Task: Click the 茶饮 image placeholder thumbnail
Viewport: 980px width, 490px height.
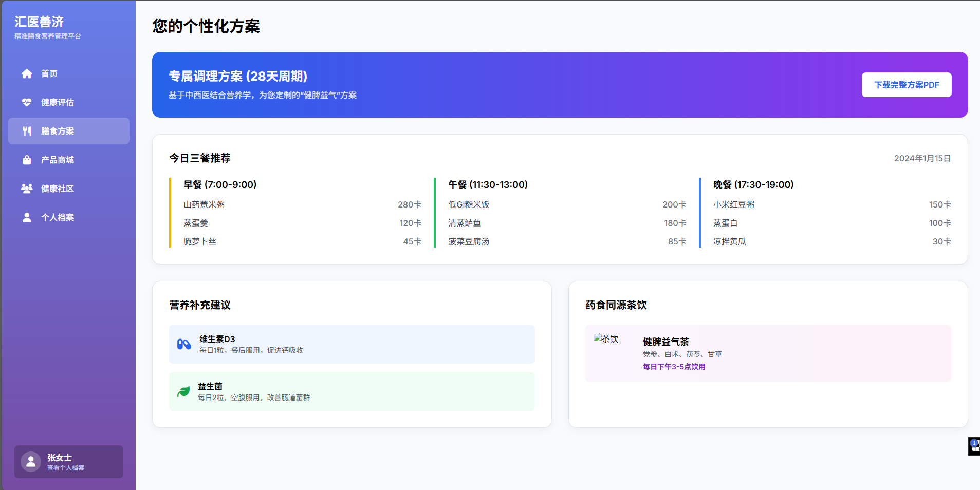Action: (606, 339)
